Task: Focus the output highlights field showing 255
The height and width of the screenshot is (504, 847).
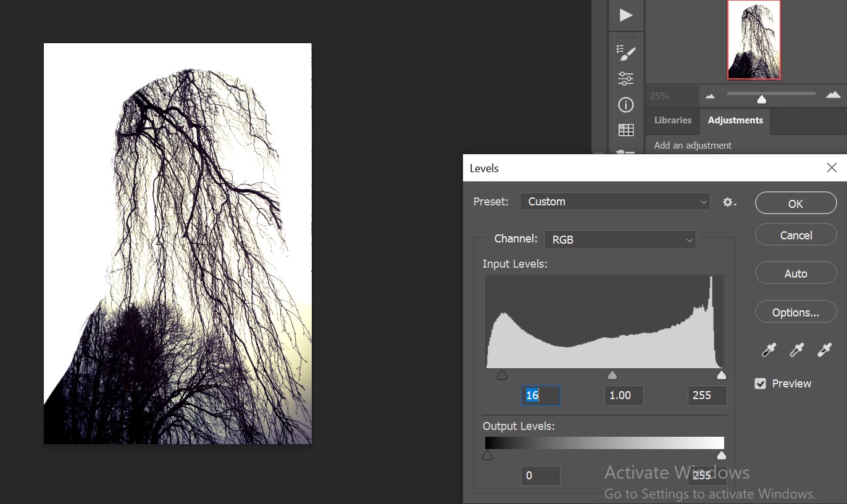Action: pos(707,476)
